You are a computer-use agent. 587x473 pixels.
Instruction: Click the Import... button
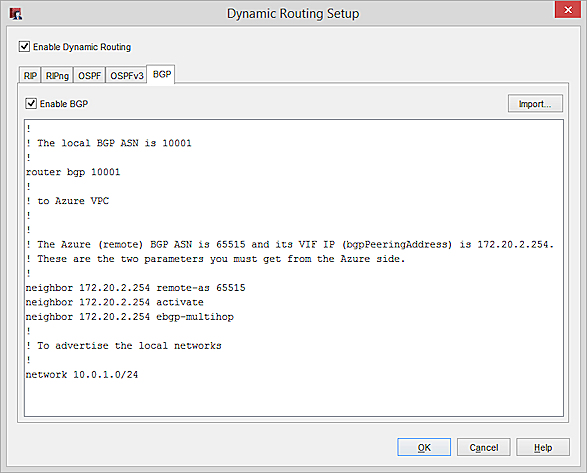click(535, 104)
